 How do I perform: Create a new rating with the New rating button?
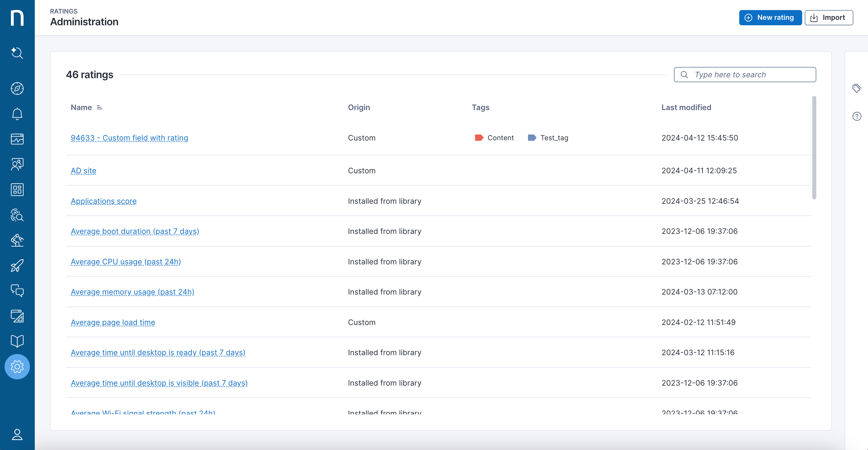[770, 18]
